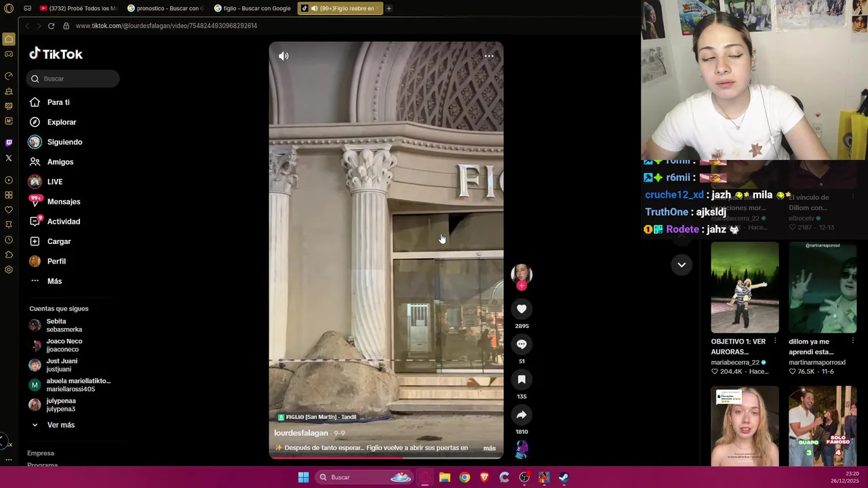Open Twitch in Opera sidebar
This screenshot has width=868, height=488.
[9, 143]
